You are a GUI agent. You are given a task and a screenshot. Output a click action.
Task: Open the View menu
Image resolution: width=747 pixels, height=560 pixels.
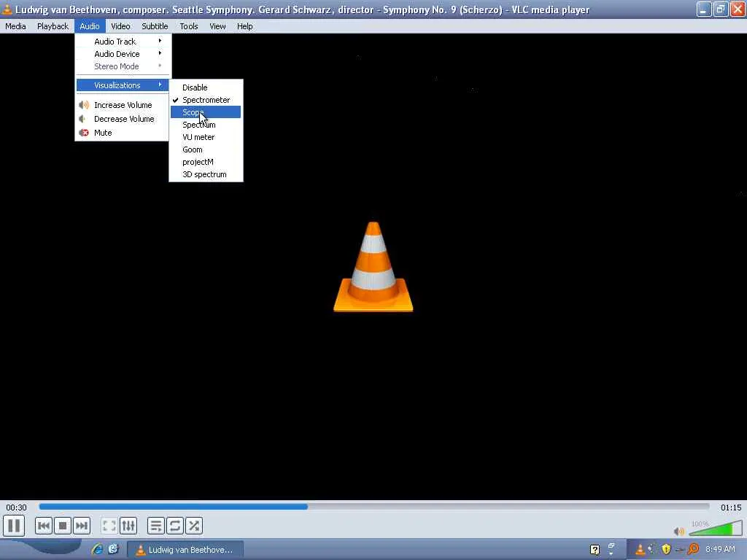click(217, 26)
